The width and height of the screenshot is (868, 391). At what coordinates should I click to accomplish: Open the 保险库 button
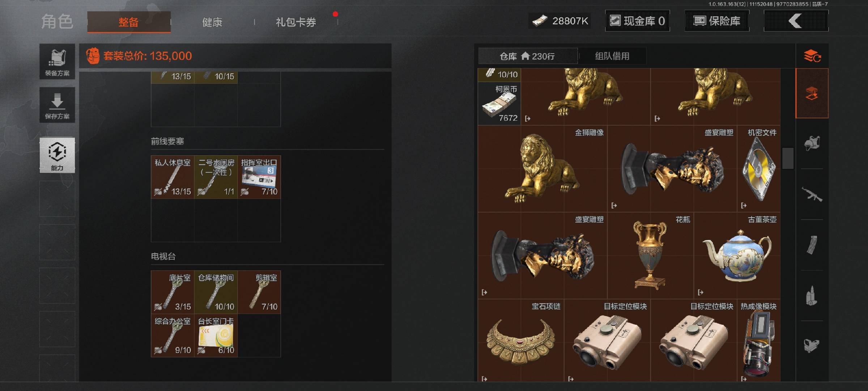[x=717, y=21]
